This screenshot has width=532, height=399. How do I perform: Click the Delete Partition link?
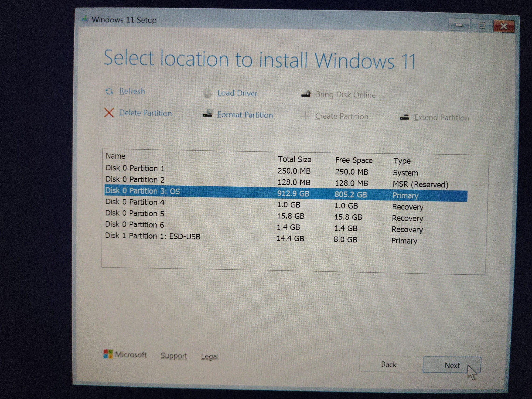tap(146, 113)
